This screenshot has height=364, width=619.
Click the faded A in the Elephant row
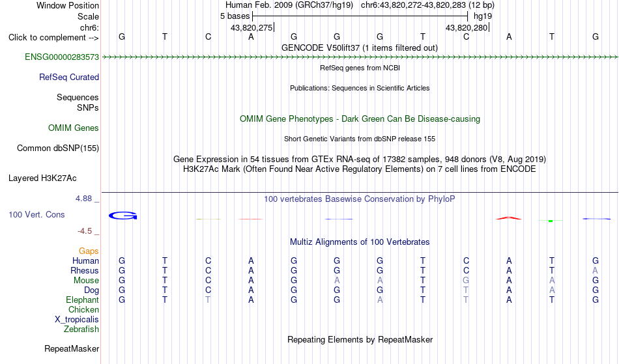click(380, 300)
